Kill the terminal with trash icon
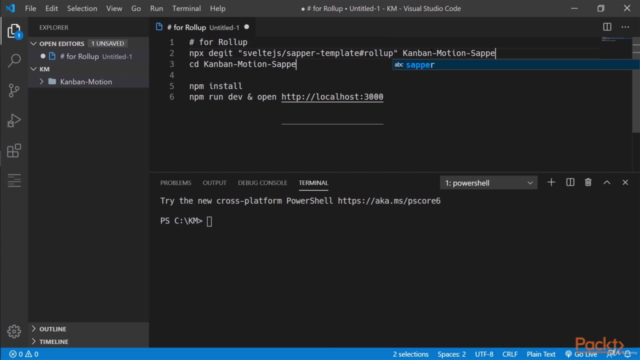This screenshot has height=360, width=640. (x=588, y=182)
